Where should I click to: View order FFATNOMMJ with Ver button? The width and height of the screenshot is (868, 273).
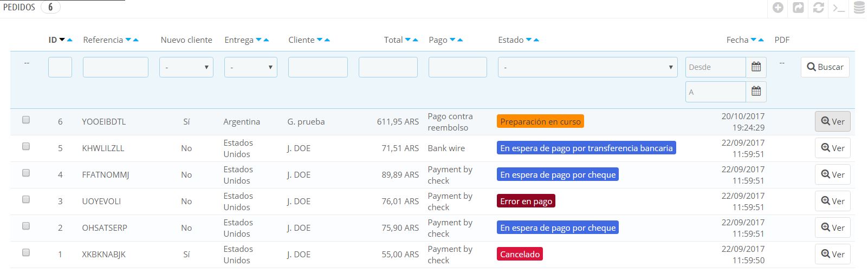(x=833, y=174)
